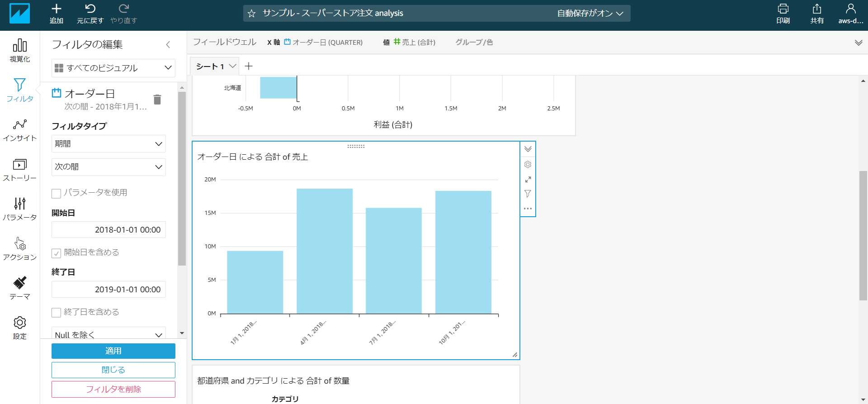Collapse the filter edit pane arrow
This screenshot has width=868, height=404.
coord(168,44)
